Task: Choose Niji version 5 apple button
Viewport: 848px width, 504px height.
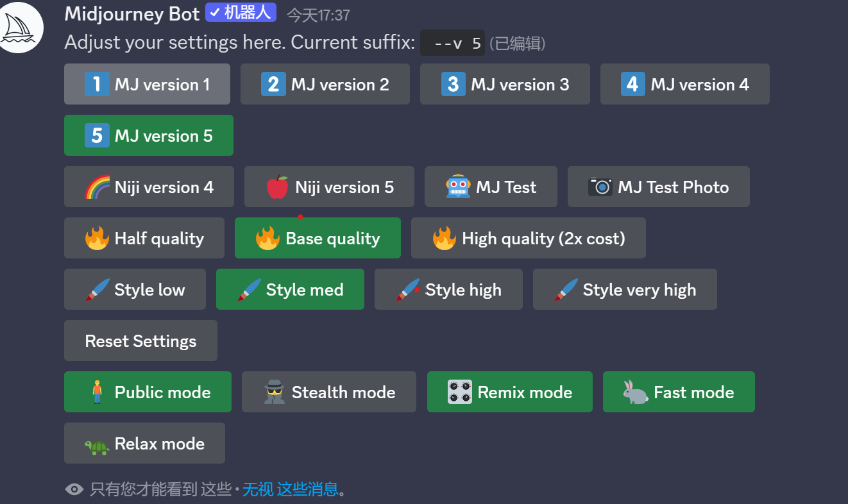Action: [329, 187]
